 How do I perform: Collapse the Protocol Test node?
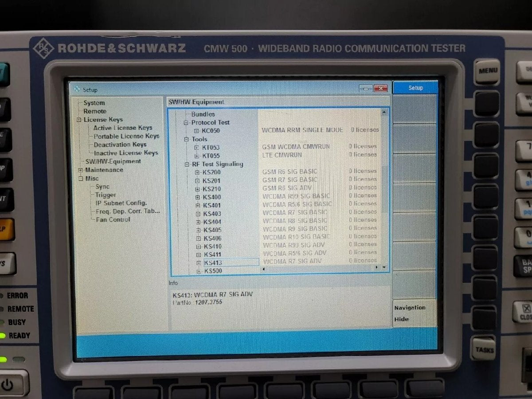tap(187, 123)
